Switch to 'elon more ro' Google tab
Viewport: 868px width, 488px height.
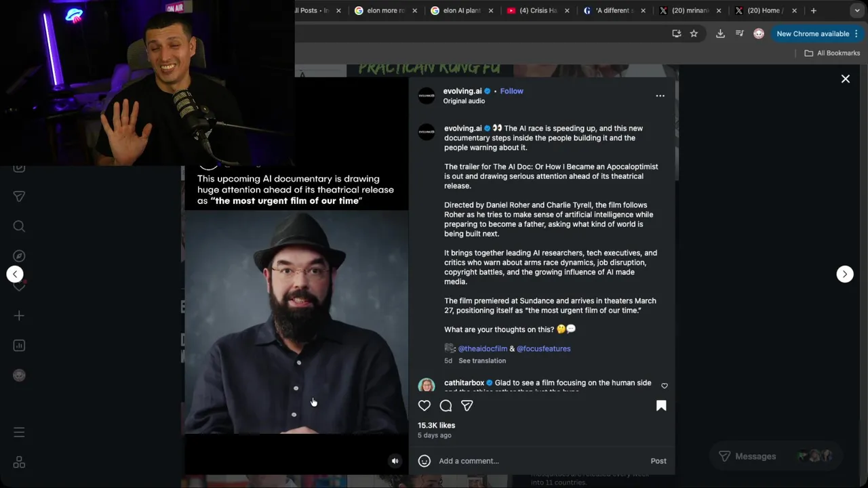pyautogui.click(x=386, y=11)
